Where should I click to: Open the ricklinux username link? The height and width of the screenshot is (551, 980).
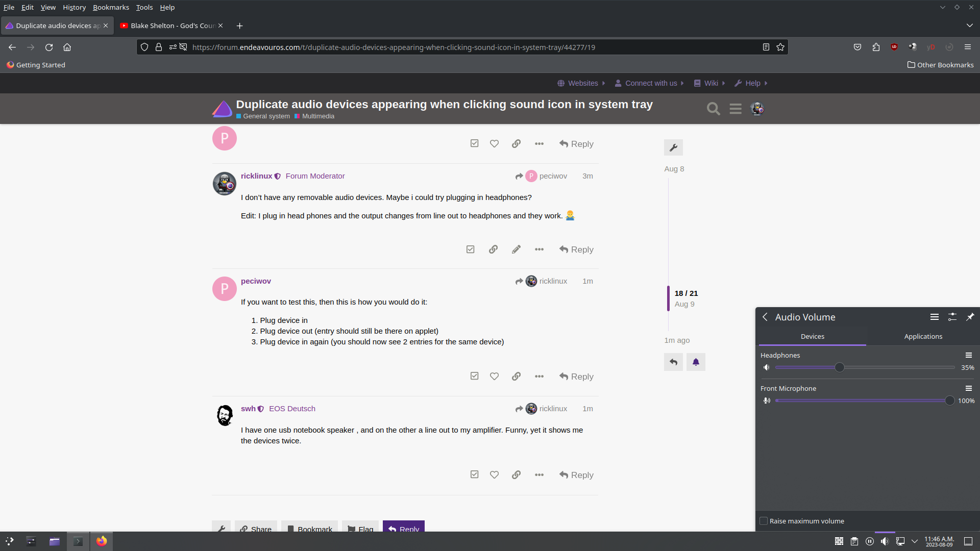(x=256, y=176)
